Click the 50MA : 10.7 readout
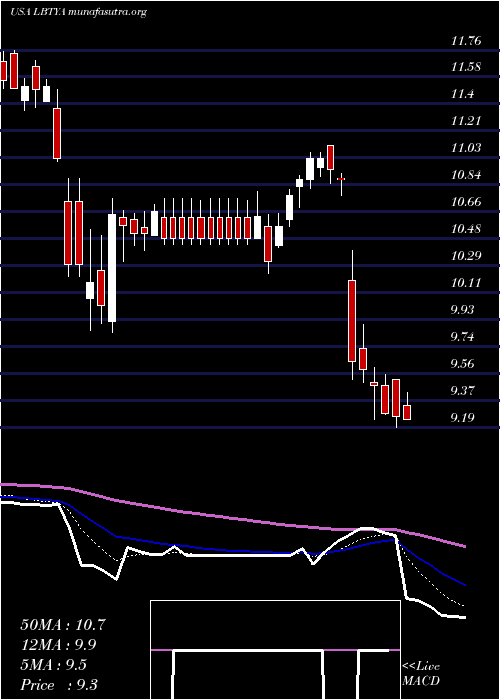This screenshot has width=500, height=700. click(63, 625)
